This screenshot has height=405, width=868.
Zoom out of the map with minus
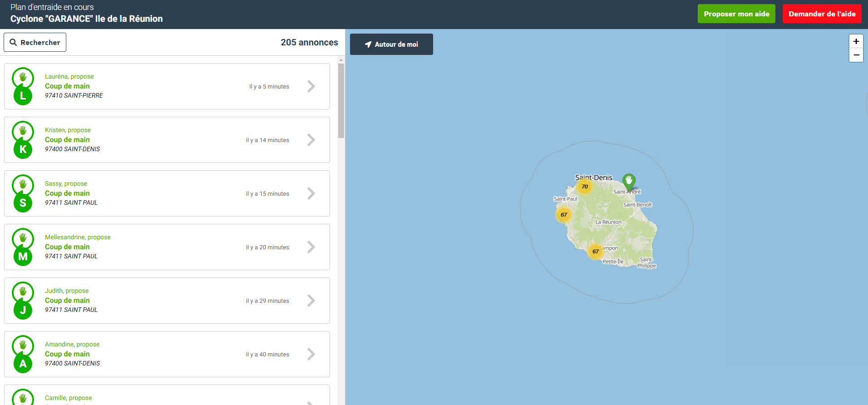pos(856,55)
